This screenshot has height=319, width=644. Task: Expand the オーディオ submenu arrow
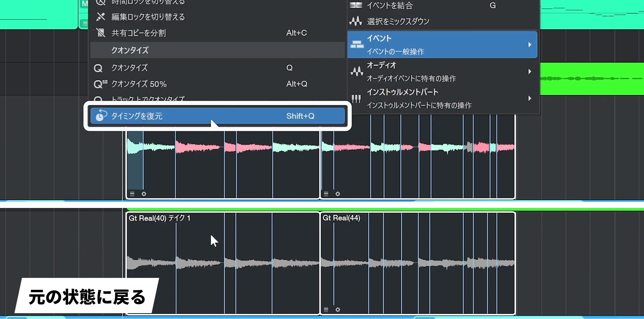click(530, 71)
